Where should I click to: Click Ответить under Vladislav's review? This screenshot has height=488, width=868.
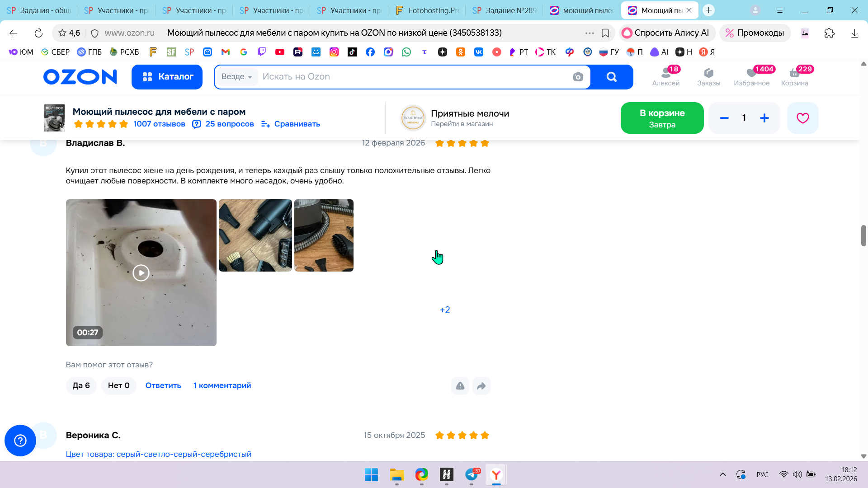163,385
